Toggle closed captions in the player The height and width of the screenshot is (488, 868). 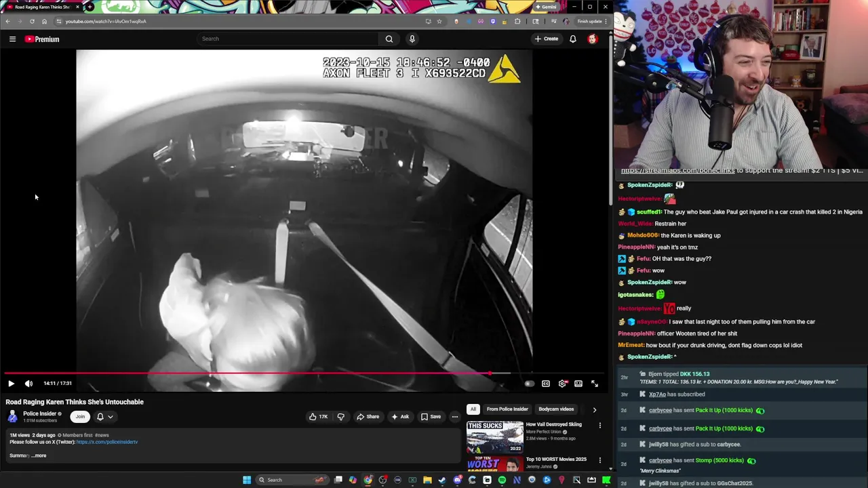click(546, 384)
